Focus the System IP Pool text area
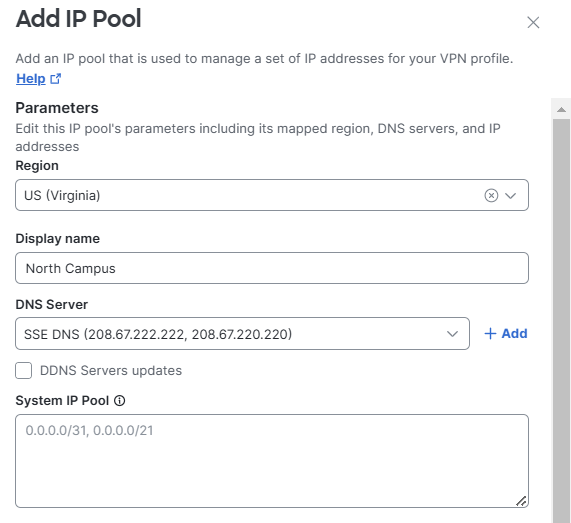Screen dimensions: 571x523 coord(272,461)
